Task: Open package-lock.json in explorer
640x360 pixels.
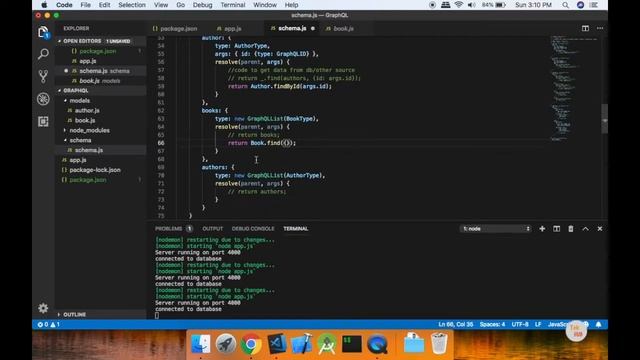Action: pos(95,170)
